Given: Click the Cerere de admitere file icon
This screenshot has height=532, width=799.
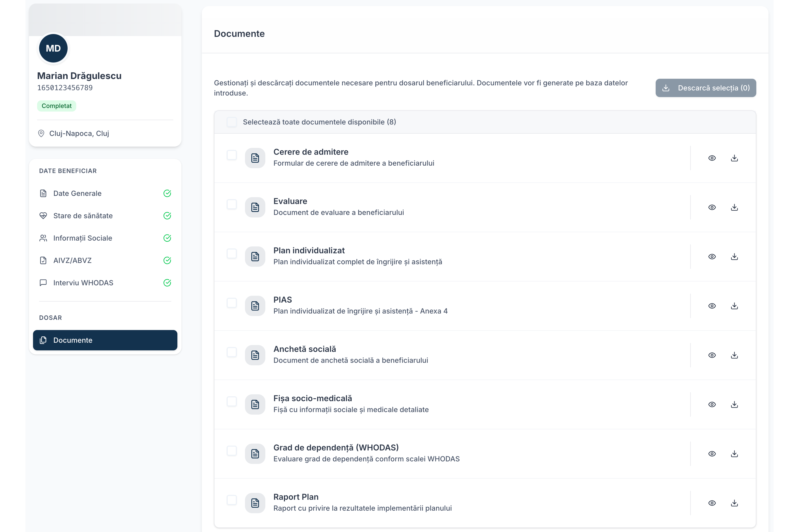Looking at the screenshot, I should [x=255, y=158].
